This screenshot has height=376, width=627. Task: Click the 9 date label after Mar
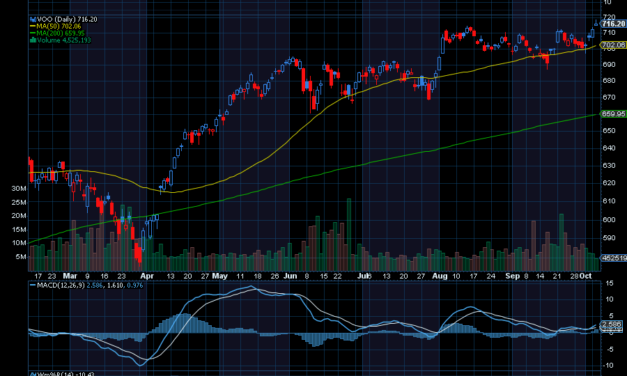point(87,276)
